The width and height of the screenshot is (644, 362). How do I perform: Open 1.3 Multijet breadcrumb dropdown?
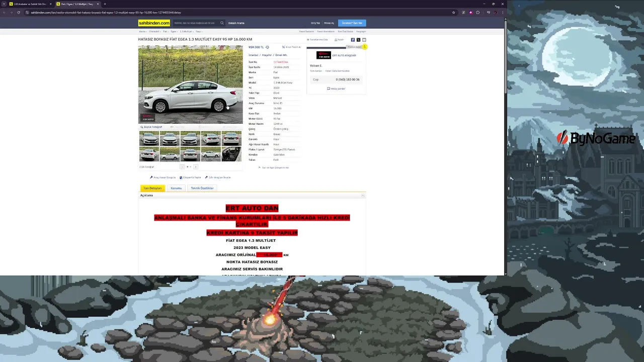pos(187,31)
